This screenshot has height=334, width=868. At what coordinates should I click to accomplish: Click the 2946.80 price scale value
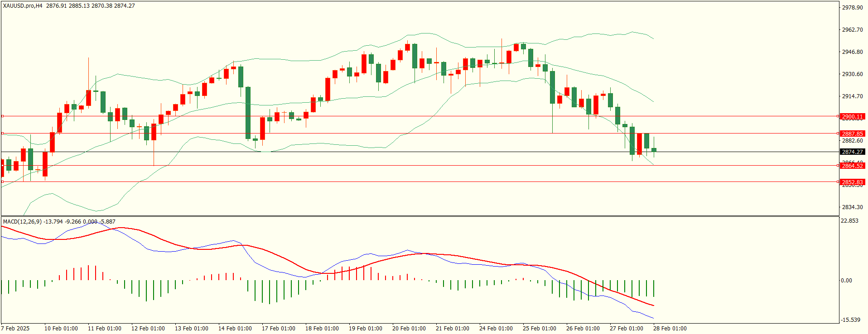pos(852,52)
